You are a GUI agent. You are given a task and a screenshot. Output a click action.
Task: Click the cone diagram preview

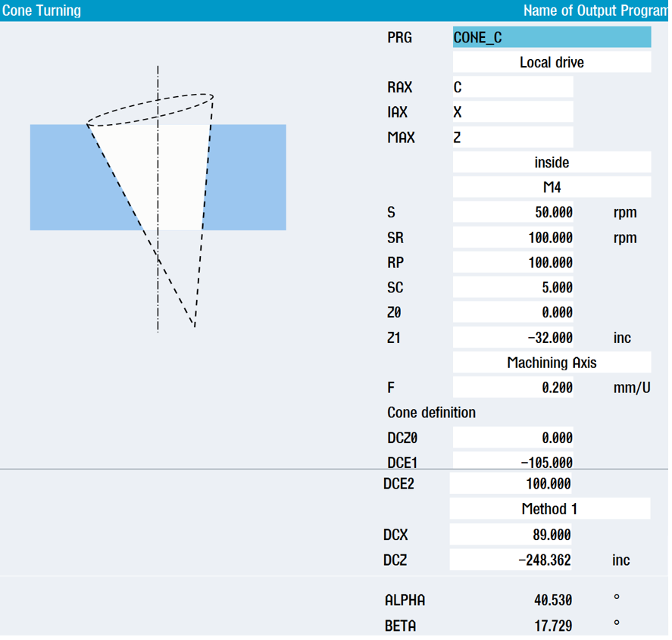[x=158, y=198]
